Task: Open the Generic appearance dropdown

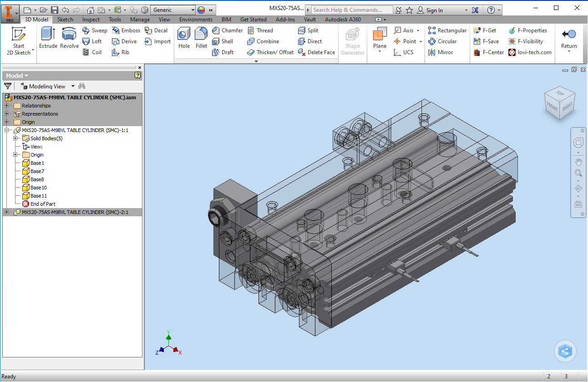Action: click(x=193, y=10)
